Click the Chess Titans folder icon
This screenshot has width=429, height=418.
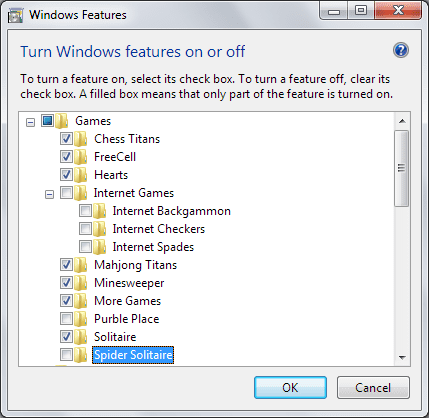pos(81,139)
